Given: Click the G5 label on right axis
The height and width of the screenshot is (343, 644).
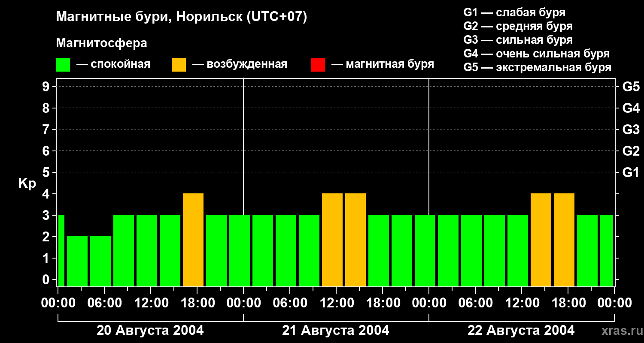Looking at the screenshot, I should (631, 87).
